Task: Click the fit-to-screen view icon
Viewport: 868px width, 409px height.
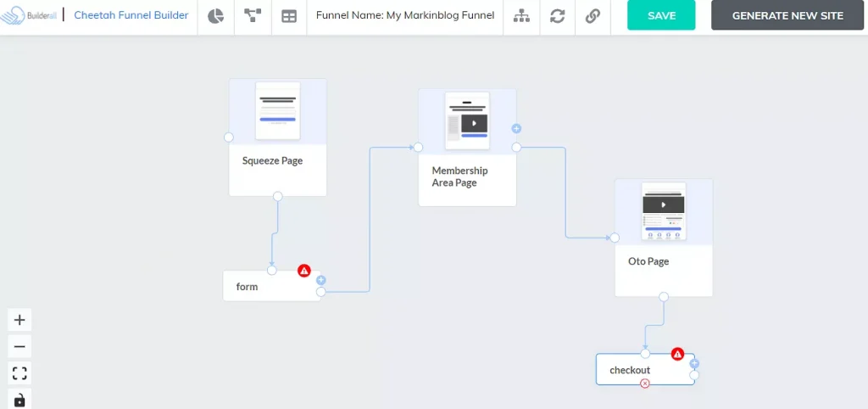Action: pos(20,373)
